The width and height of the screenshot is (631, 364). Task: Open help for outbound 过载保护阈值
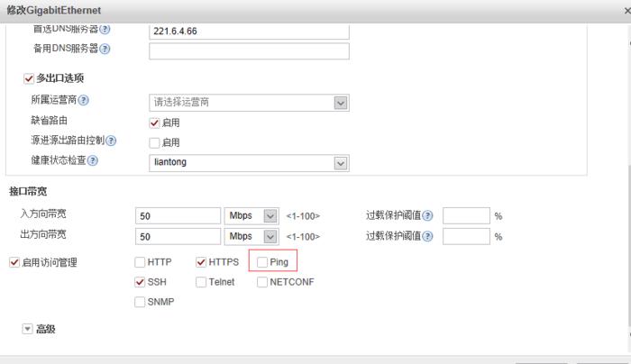point(427,236)
